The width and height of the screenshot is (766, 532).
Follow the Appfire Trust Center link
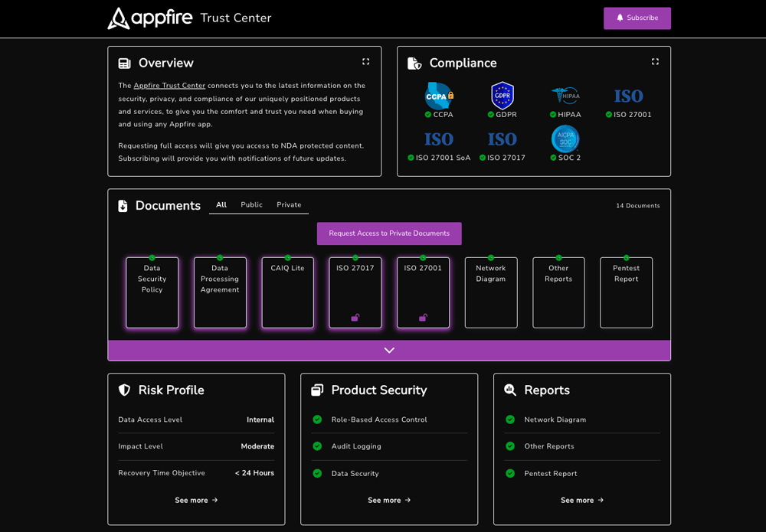(169, 86)
